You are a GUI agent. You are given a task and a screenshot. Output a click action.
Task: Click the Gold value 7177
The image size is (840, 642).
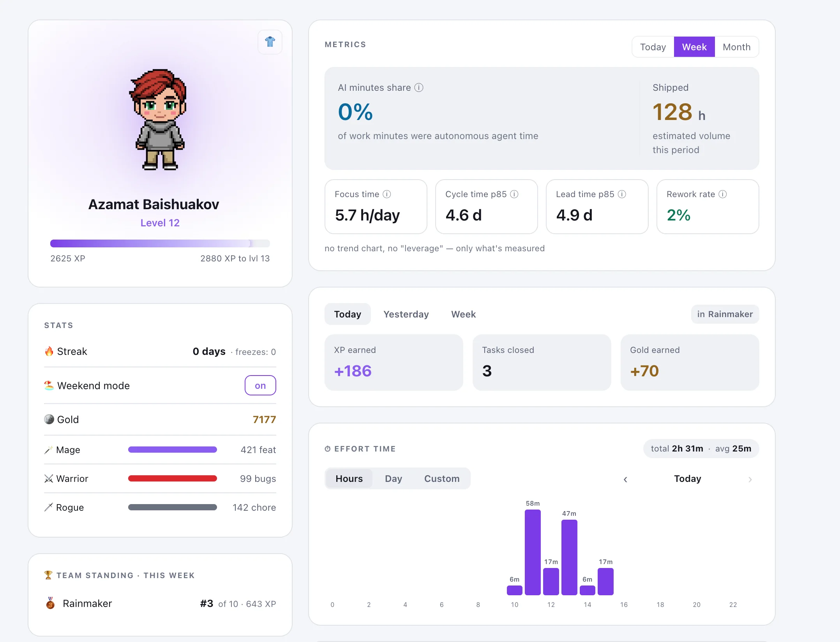(265, 420)
